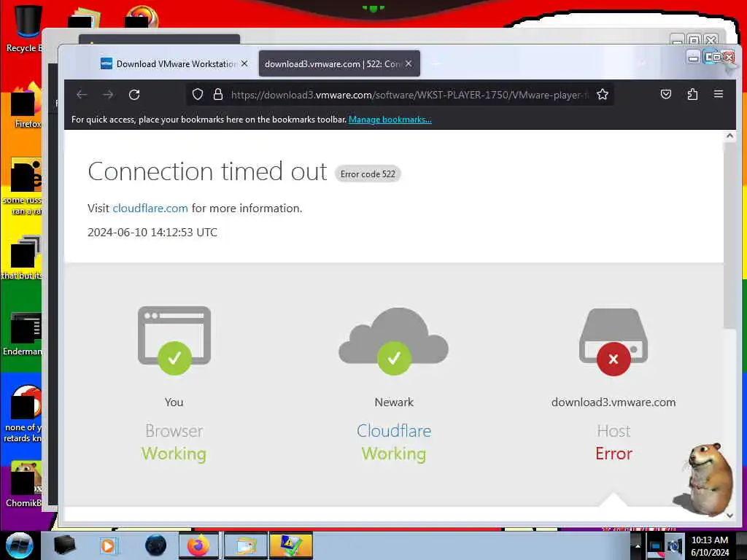Minimize the Firefox window
Viewport: 747px width, 560px height.
pyautogui.click(x=694, y=58)
